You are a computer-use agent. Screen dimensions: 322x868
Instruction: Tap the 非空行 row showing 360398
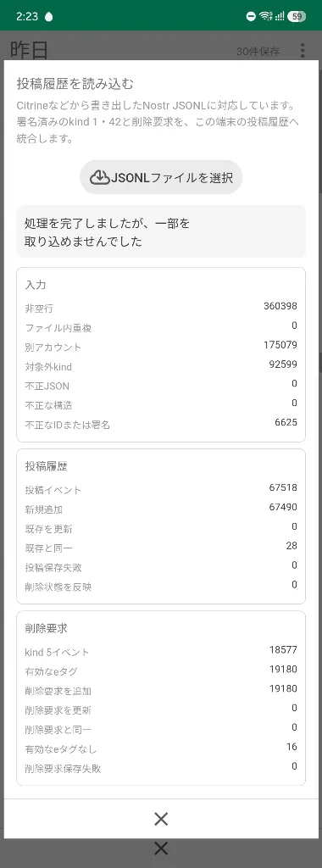click(161, 307)
